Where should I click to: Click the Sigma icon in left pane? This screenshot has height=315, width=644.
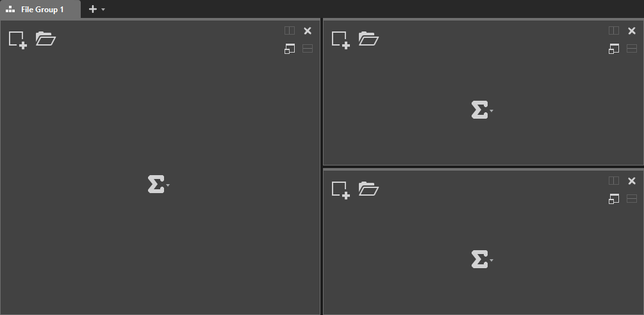[x=156, y=184]
